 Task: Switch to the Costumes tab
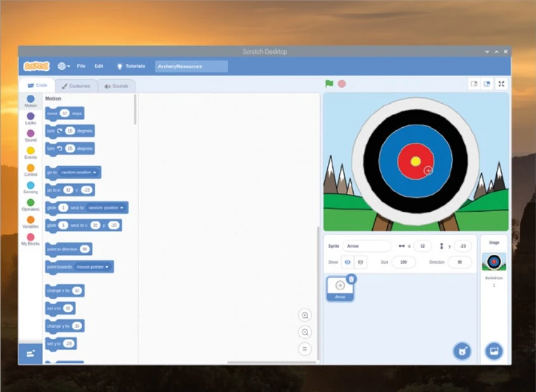75,86
